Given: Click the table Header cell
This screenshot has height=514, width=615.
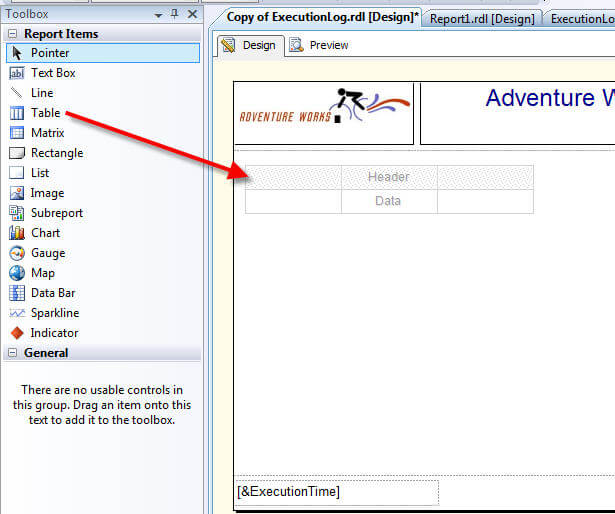Looking at the screenshot, I should click(389, 177).
